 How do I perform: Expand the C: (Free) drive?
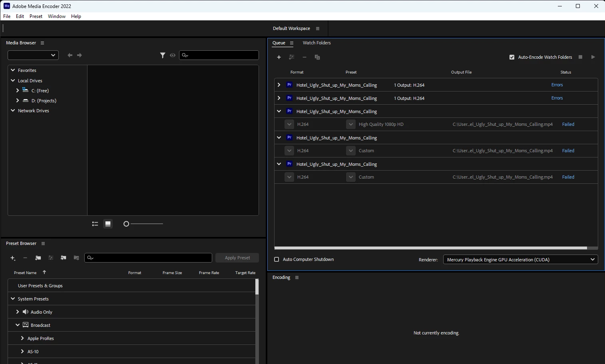click(18, 90)
